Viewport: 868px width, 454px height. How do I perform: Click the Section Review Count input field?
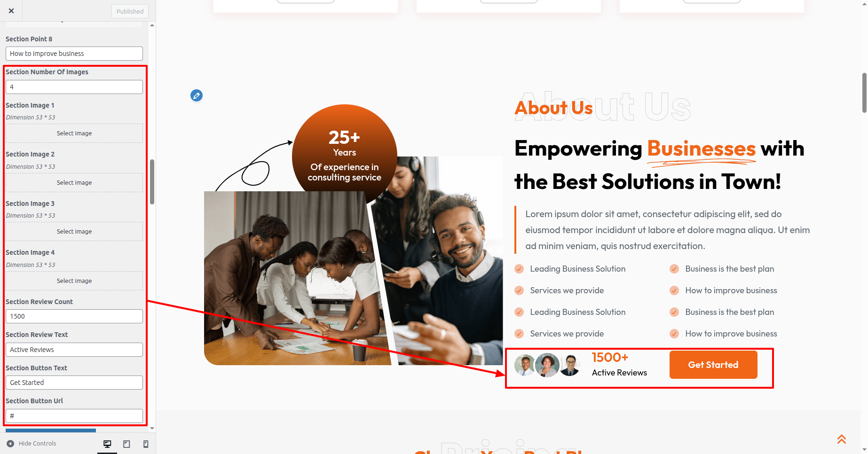pos(74,316)
